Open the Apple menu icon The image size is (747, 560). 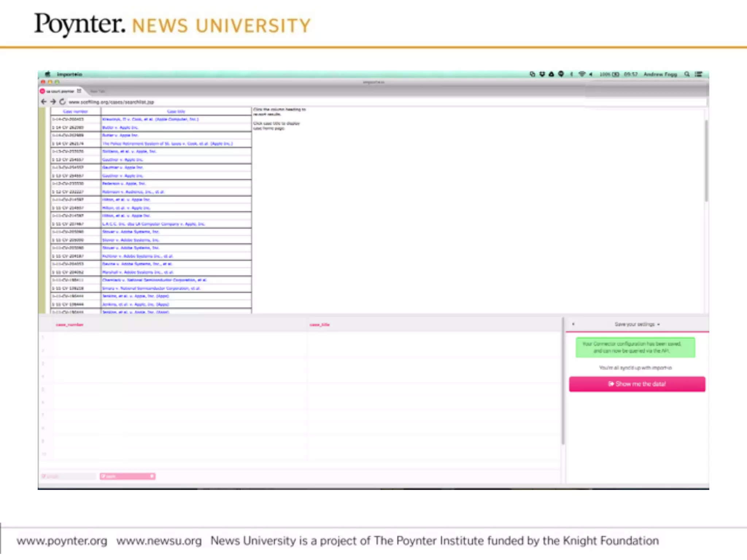tap(47, 74)
